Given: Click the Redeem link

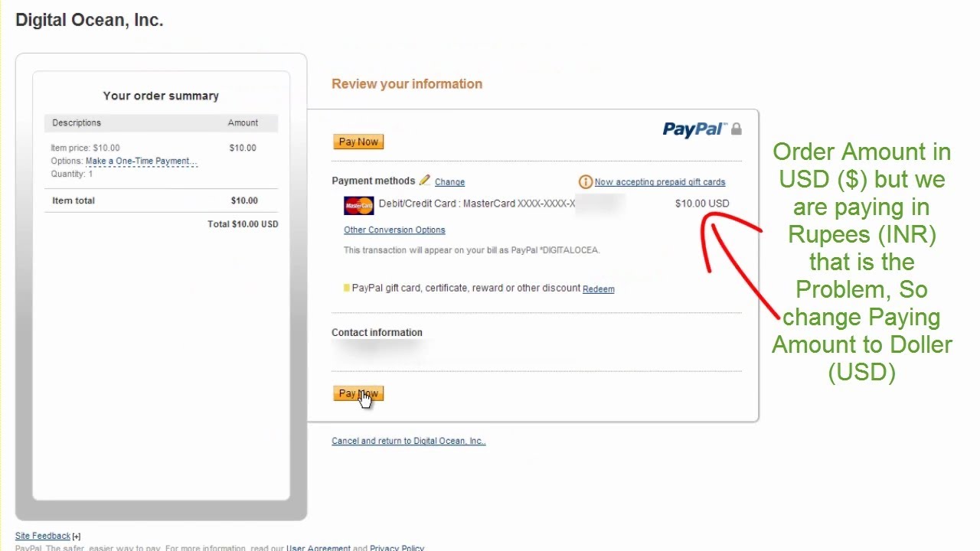Looking at the screenshot, I should coord(599,289).
